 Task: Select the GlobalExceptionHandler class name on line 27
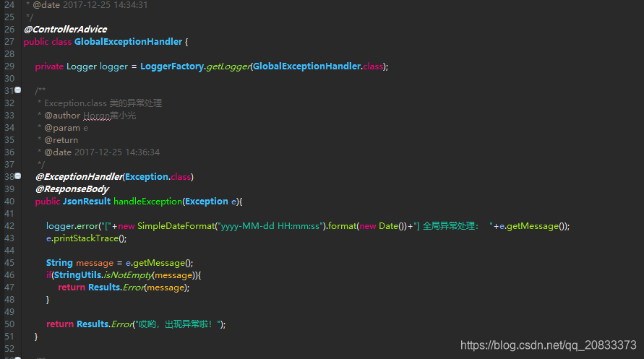point(128,41)
